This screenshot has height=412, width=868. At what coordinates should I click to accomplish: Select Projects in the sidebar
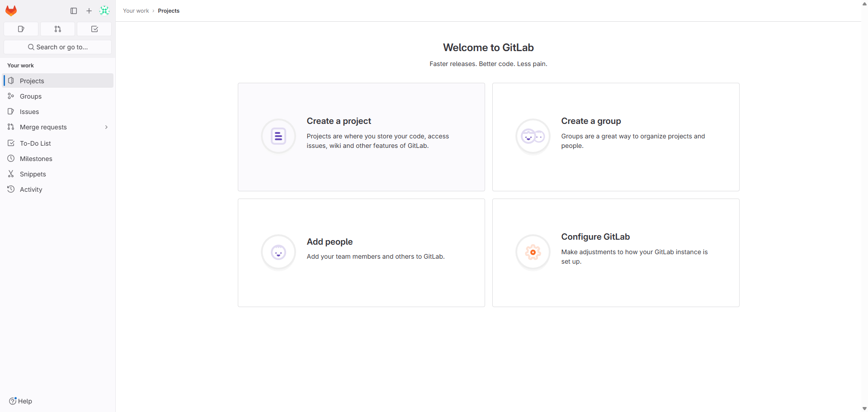(x=32, y=81)
